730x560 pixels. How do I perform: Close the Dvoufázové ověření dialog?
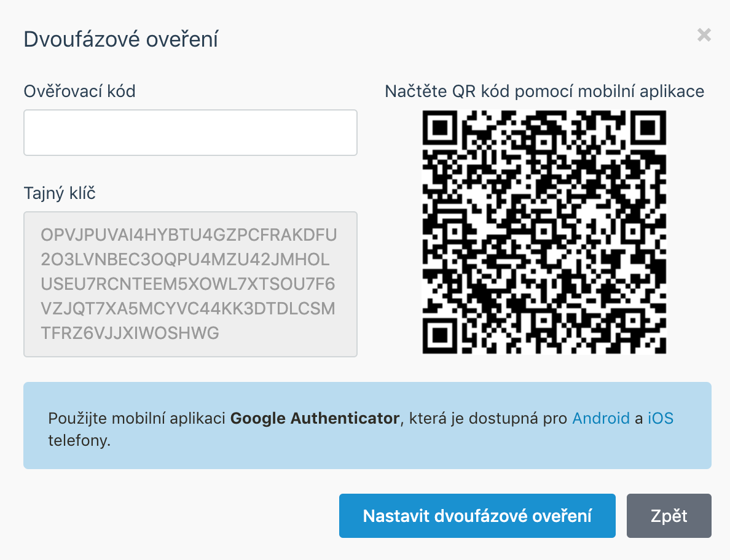704,35
